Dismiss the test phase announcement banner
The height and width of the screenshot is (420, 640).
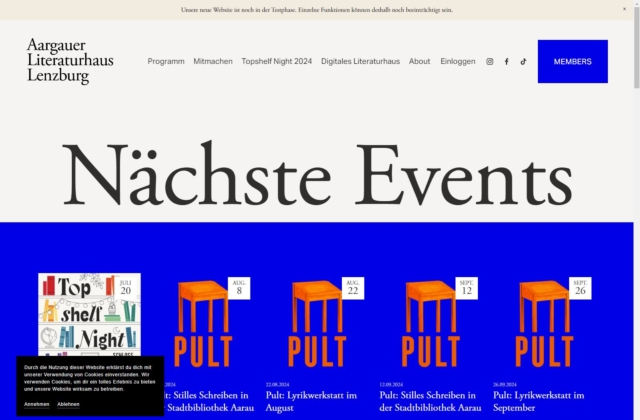point(624,9)
